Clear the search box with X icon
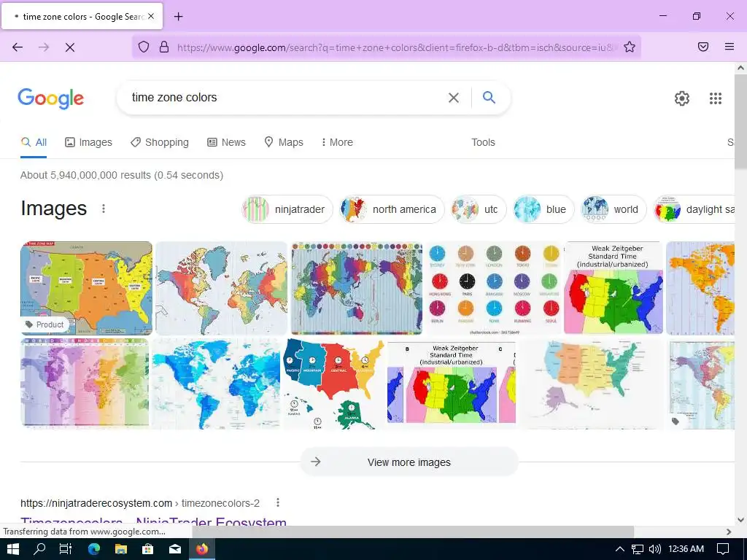The image size is (747, 560). pyautogui.click(x=454, y=98)
